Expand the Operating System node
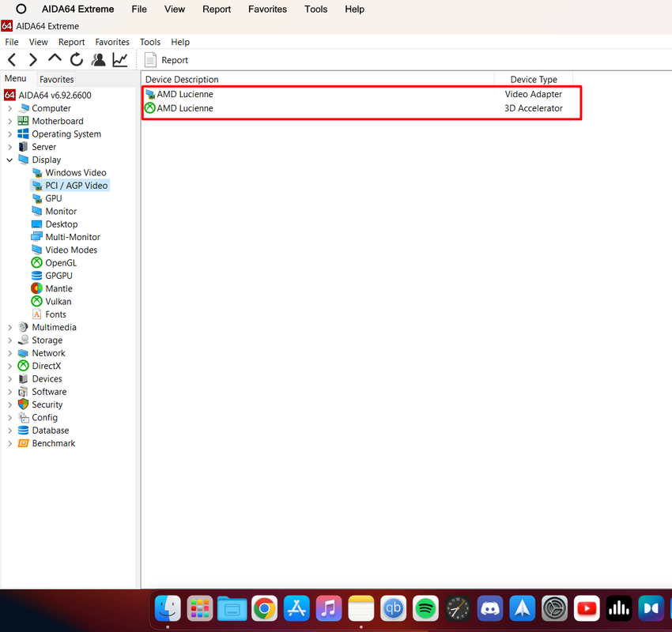This screenshot has height=632, width=672. 9,134
